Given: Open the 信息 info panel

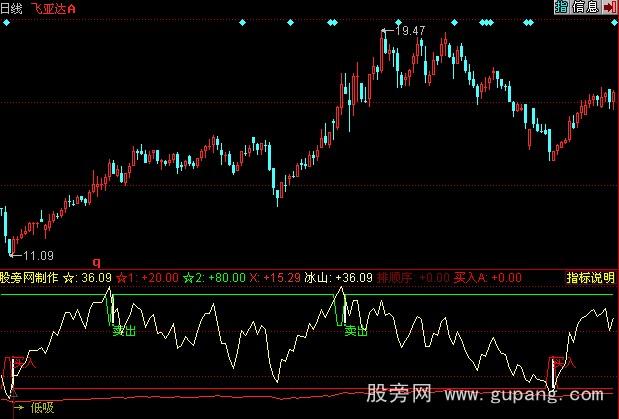Looking at the screenshot, I should point(584,7).
